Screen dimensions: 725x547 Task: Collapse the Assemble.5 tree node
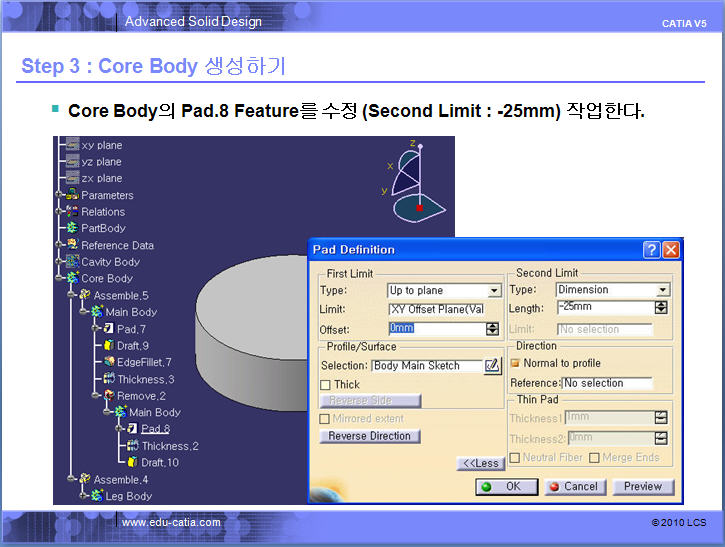(x=71, y=295)
